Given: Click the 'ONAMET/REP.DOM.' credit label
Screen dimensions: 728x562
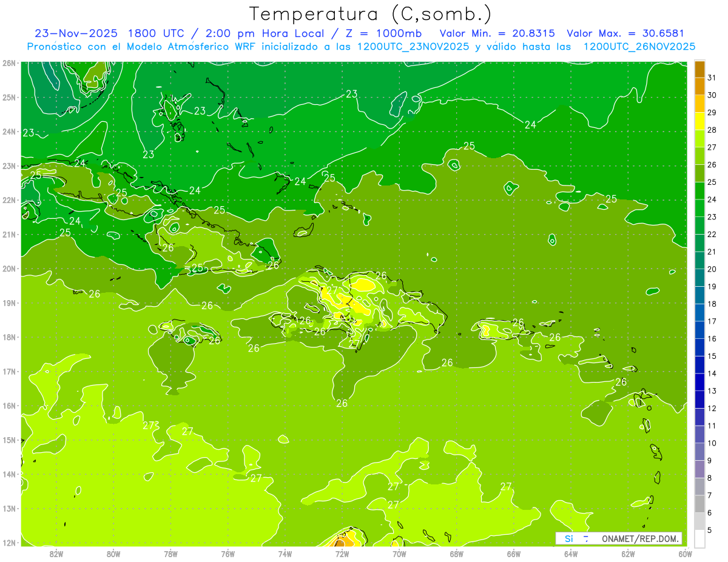Looking at the screenshot, I should 639,538.
